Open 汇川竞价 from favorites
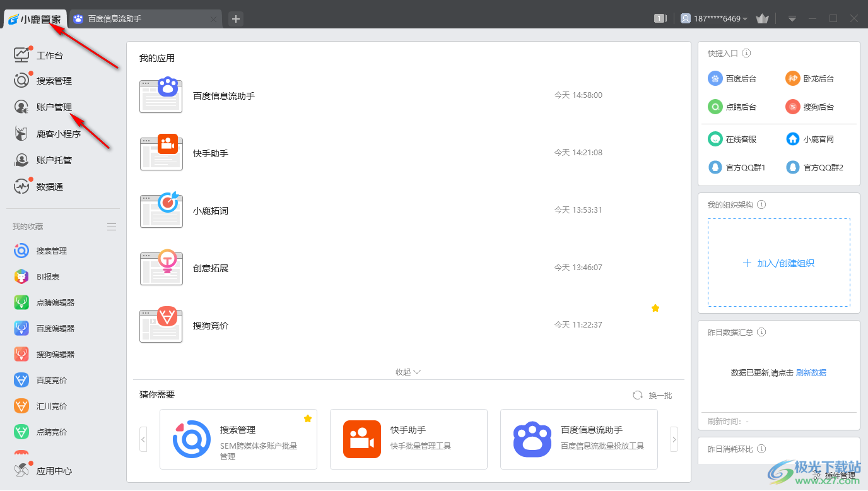Viewport: 868px width, 491px height. (41, 406)
